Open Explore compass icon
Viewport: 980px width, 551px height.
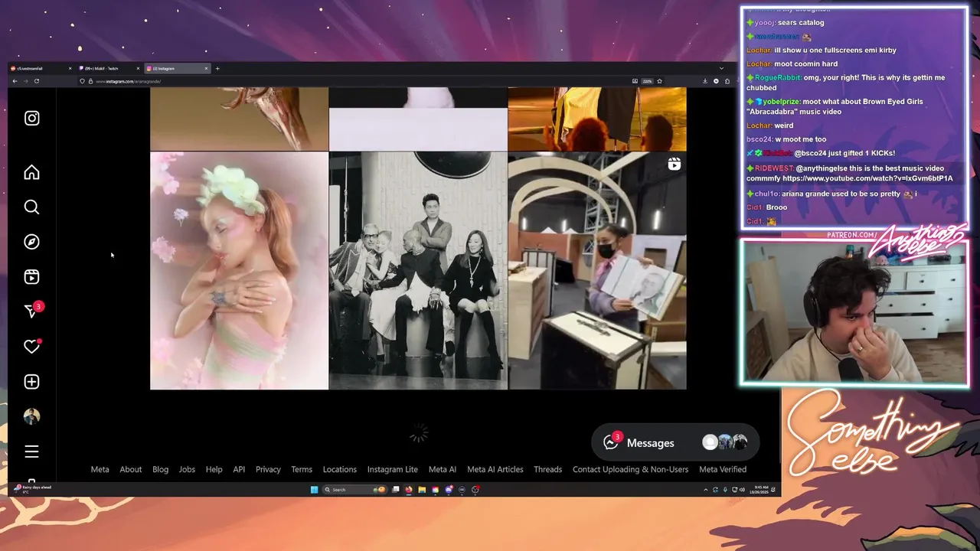[x=31, y=242]
